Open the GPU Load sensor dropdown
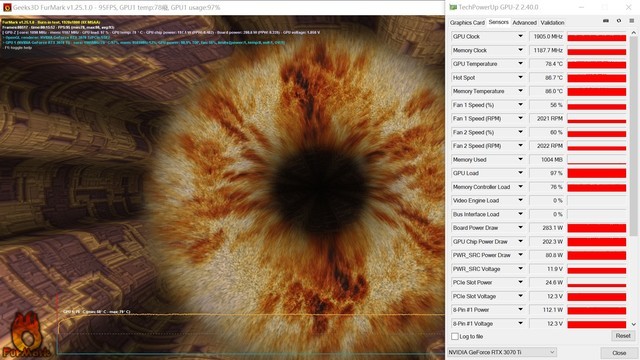The image size is (640, 360). point(520,173)
